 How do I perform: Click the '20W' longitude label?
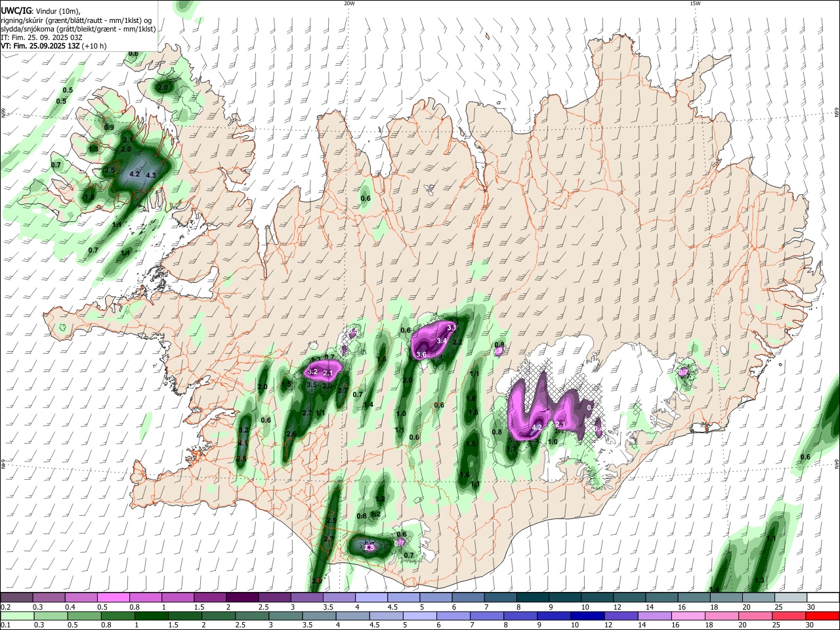tap(349, 3)
